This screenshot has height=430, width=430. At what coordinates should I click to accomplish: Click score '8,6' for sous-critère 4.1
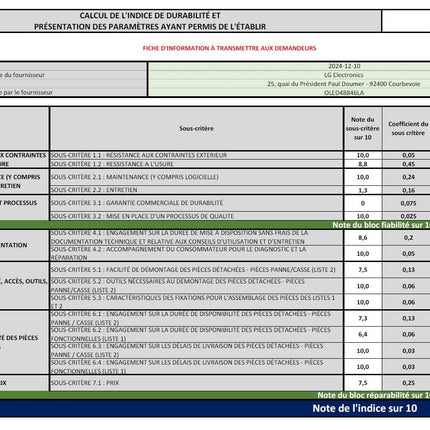click(363, 238)
